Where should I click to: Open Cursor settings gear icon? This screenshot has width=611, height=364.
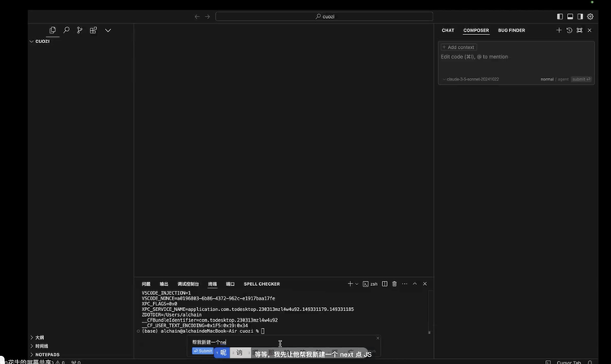(591, 16)
